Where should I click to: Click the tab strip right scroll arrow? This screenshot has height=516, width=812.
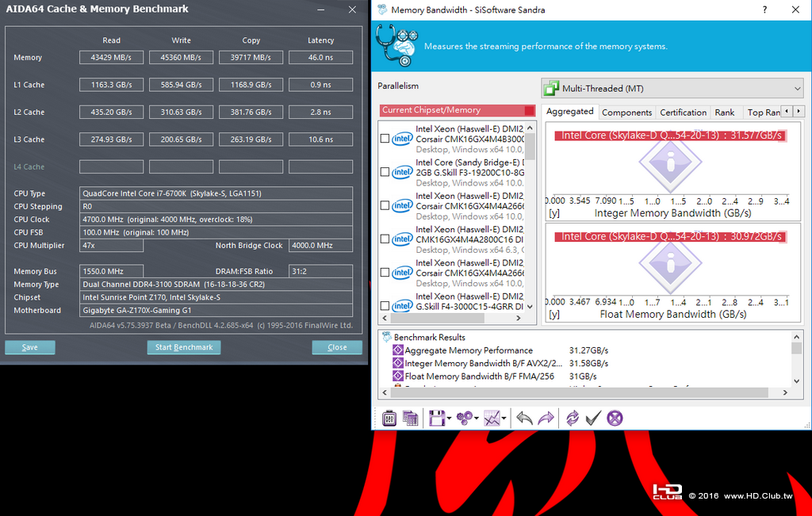799,111
